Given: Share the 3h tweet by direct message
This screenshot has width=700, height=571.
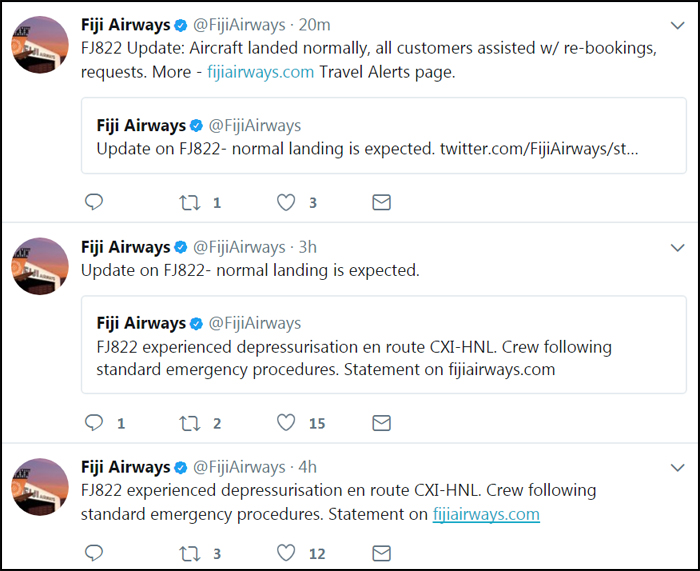Looking at the screenshot, I should tap(381, 423).
